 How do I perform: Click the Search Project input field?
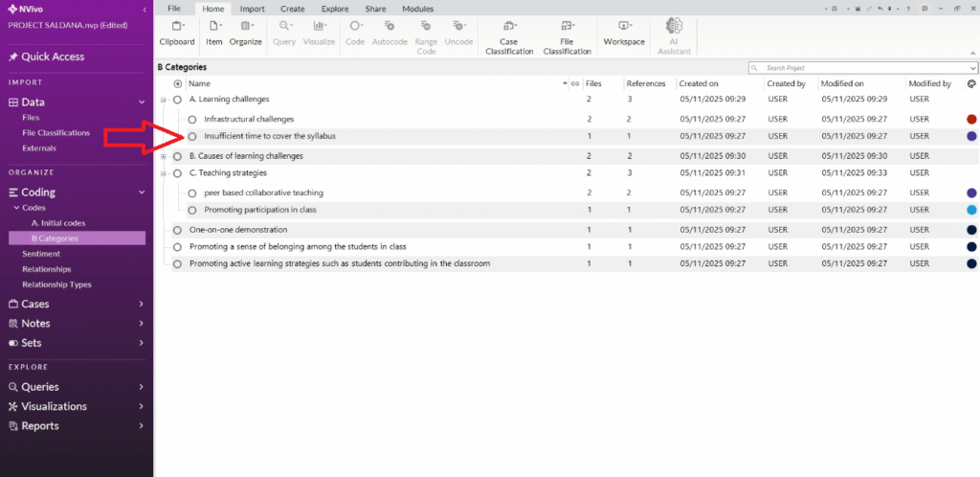click(x=861, y=69)
